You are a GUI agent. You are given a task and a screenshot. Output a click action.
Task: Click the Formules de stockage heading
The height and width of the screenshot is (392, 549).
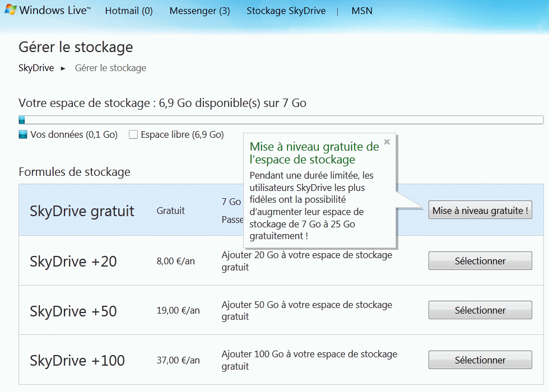coord(74,172)
